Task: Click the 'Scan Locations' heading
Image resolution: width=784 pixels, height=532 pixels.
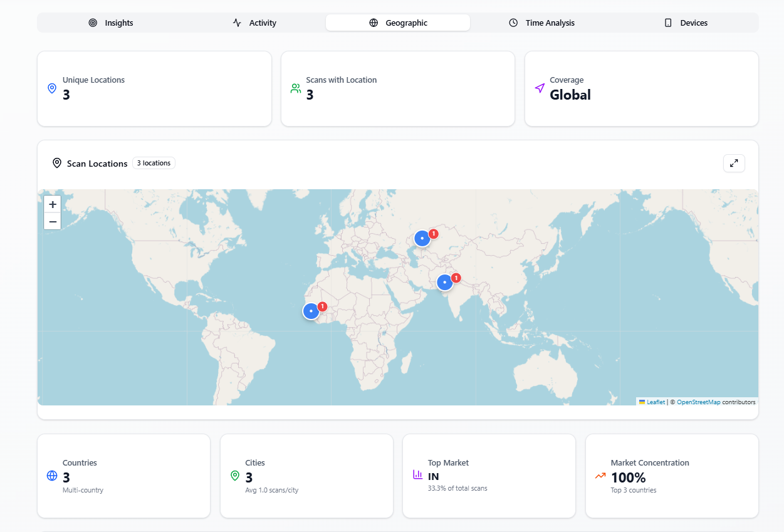Action: (97, 164)
